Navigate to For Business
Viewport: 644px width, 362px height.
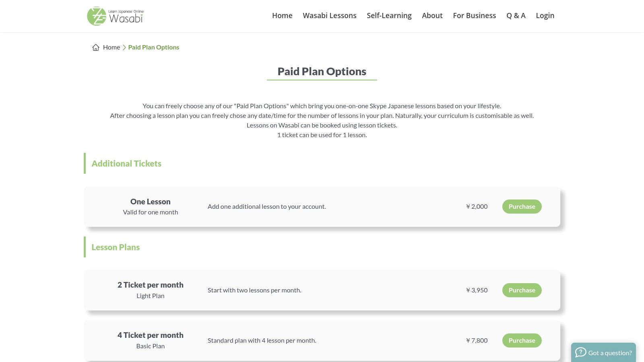474,16
